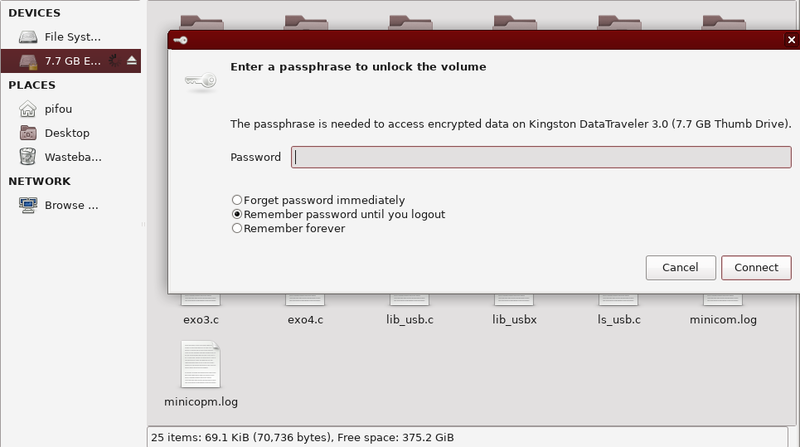Open Desktop place in sidebar
The width and height of the screenshot is (800, 447).
point(66,133)
